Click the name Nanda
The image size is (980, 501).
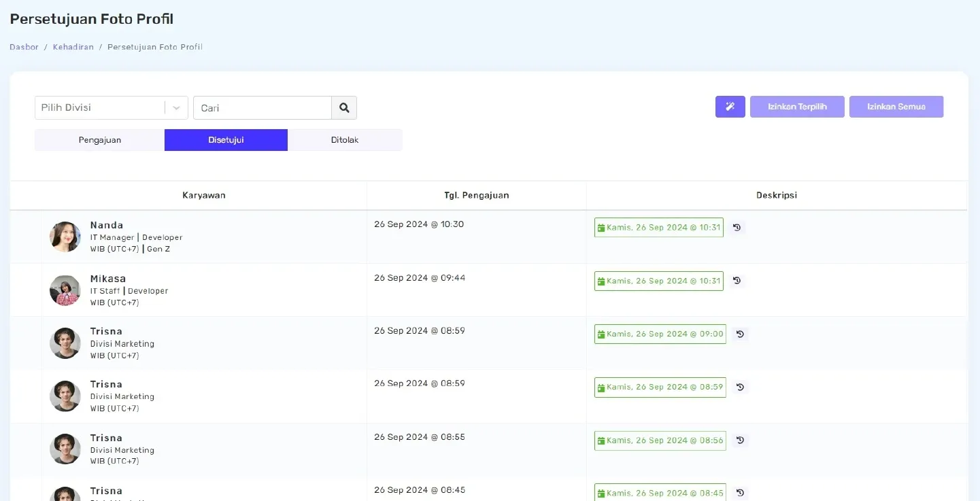click(107, 225)
